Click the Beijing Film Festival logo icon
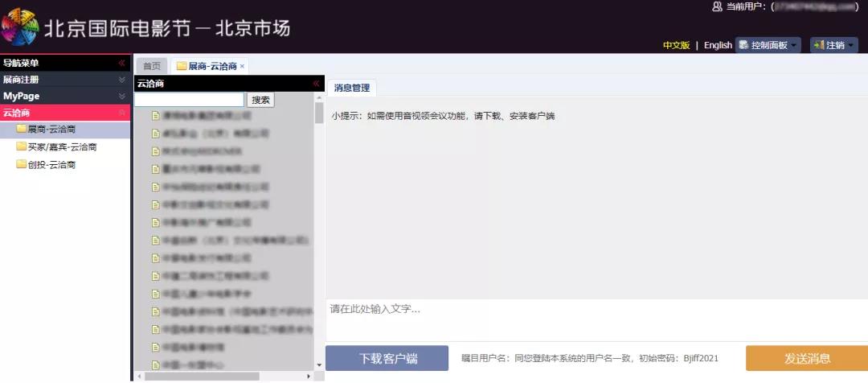The image size is (868, 383). pos(20,27)
